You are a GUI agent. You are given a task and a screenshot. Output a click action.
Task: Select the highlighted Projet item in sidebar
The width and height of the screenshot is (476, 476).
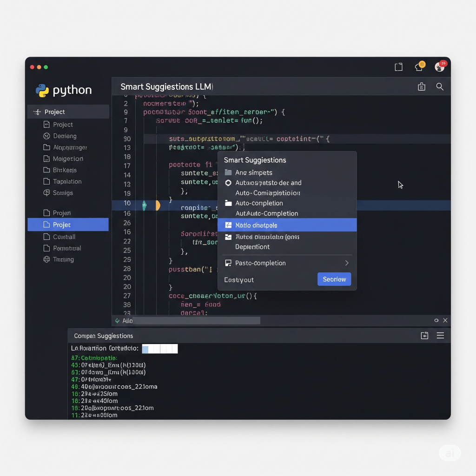click(68, 225)
